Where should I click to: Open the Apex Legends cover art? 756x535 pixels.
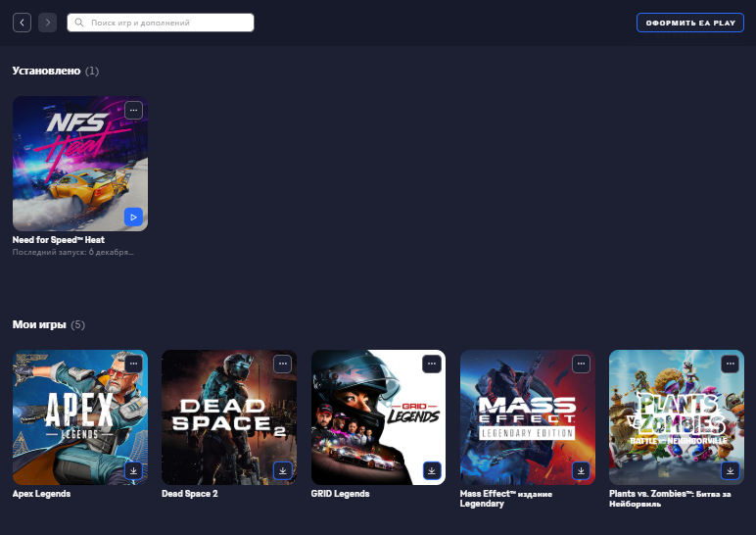click(x=80, y=417)
